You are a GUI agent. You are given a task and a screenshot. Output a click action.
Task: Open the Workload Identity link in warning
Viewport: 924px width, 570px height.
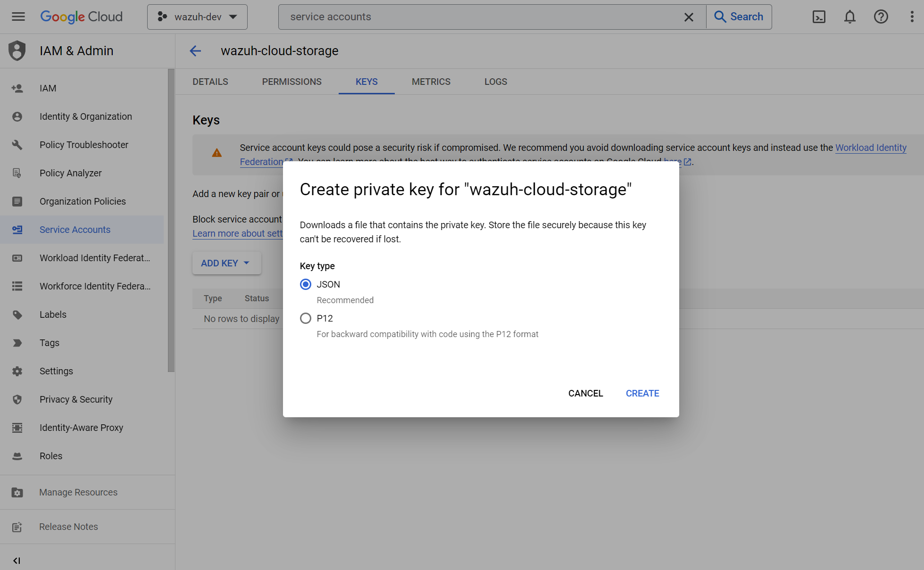870,148
